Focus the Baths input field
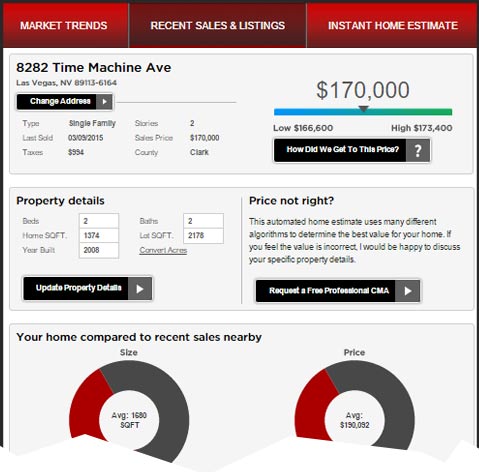479x472 pixels. pyautogui.click(x=203, y=221)
